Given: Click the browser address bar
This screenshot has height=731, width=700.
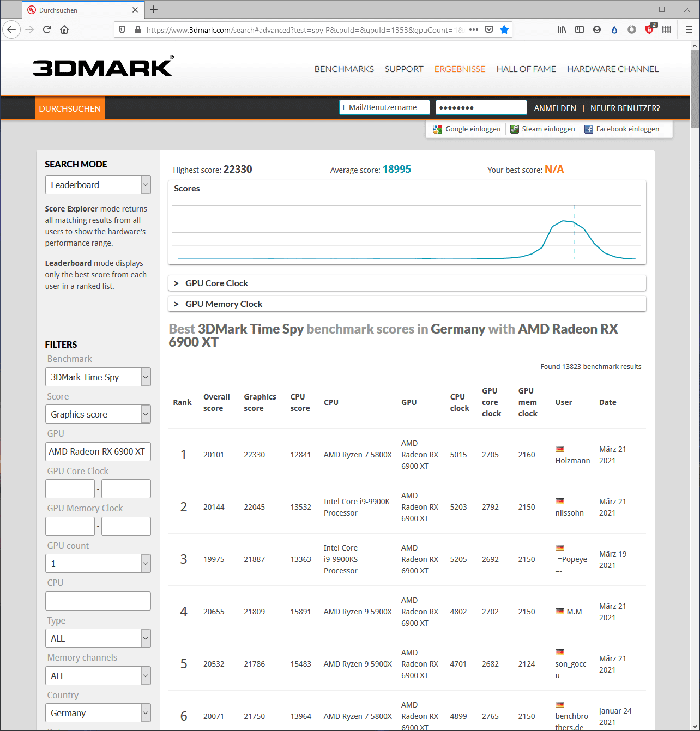Looking at the screenshot, I should pos(304,30).
